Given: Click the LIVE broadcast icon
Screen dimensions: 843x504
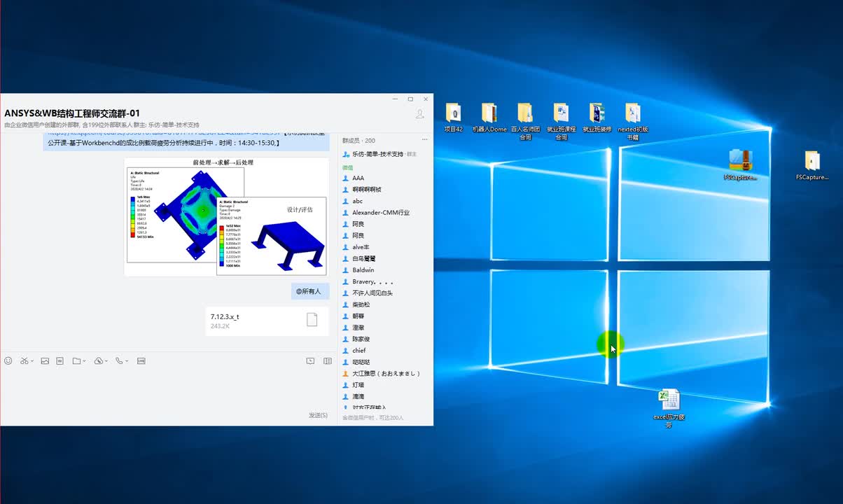Looking at the screenshot, I should pos(141,361).
